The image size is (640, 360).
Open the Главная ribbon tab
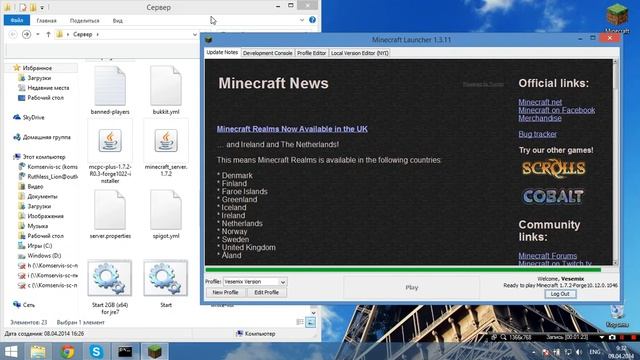pos(47,20)
